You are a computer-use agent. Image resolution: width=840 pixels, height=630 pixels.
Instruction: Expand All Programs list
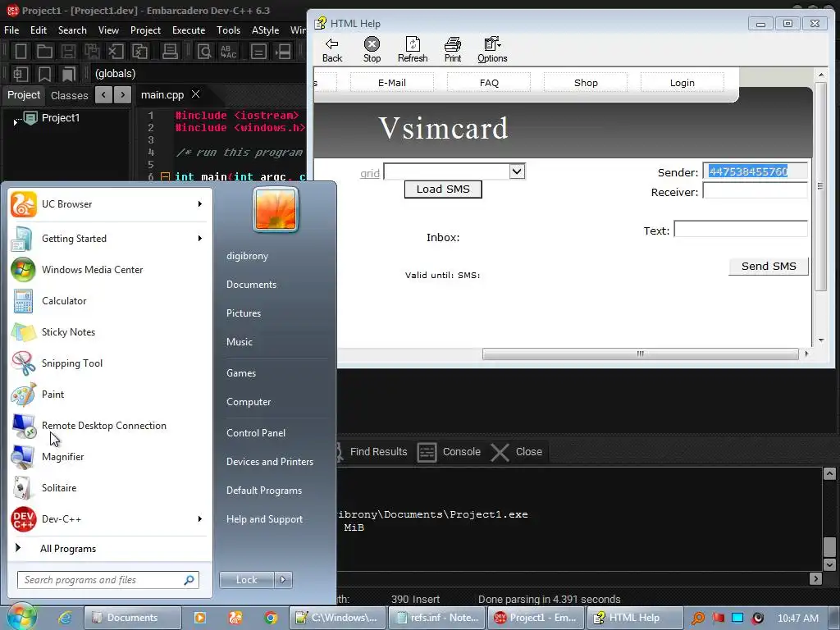[107, 549]
